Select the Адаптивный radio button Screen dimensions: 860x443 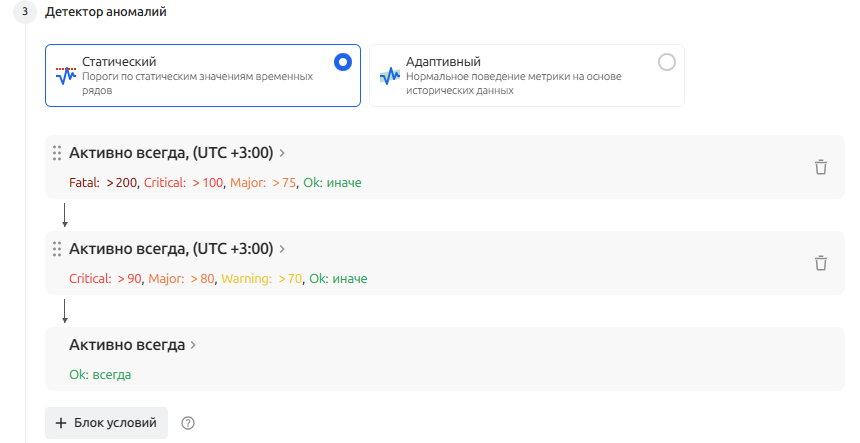point(666,62)
